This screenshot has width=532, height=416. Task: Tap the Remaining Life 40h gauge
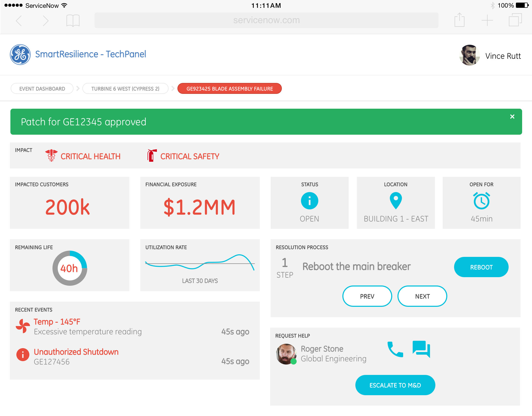click(70, 268)
